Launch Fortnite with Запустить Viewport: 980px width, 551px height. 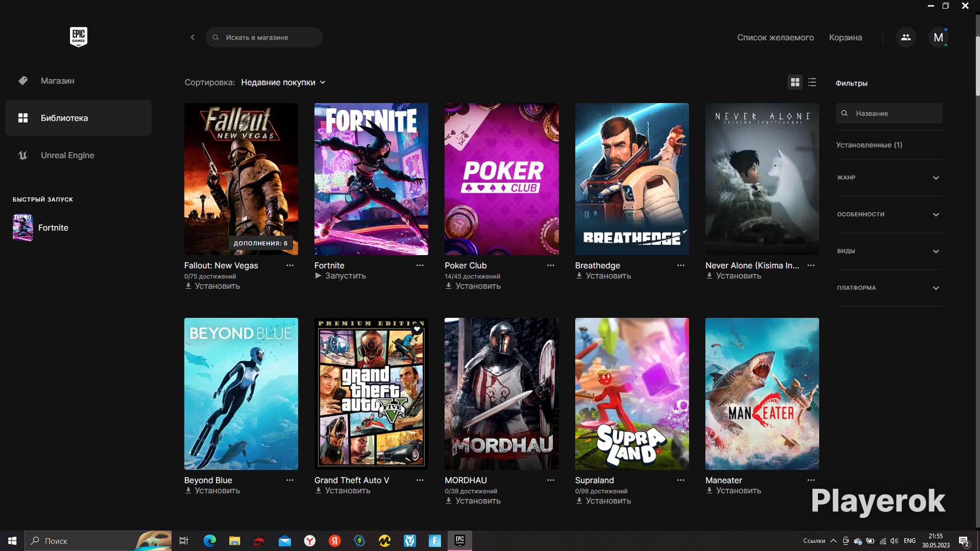pyautogui.click(x=341, y=276)
